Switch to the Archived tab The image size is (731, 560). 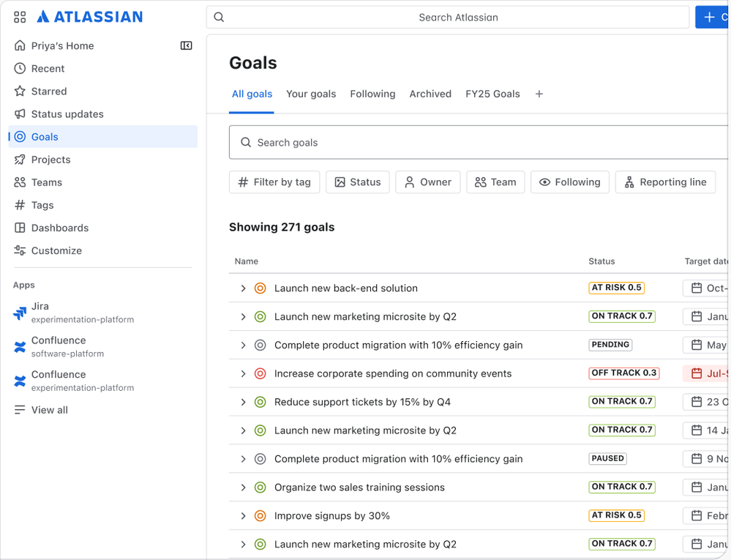[x=430, y=94]
